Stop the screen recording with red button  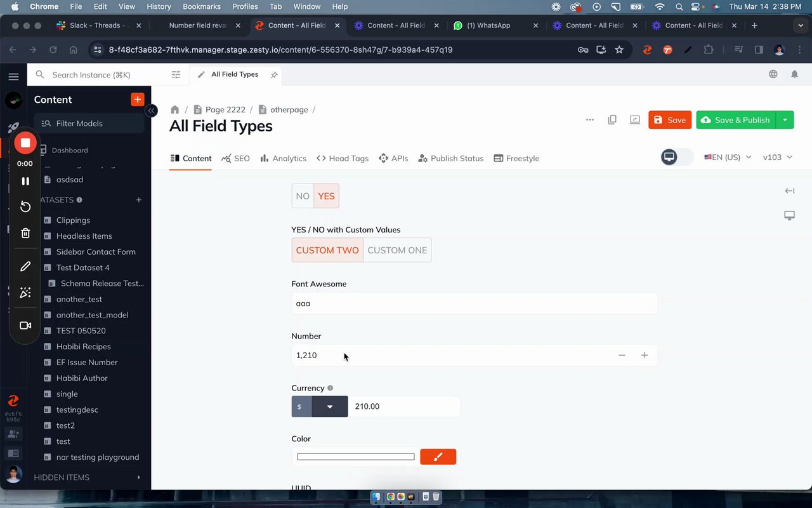tap(25, 143)
